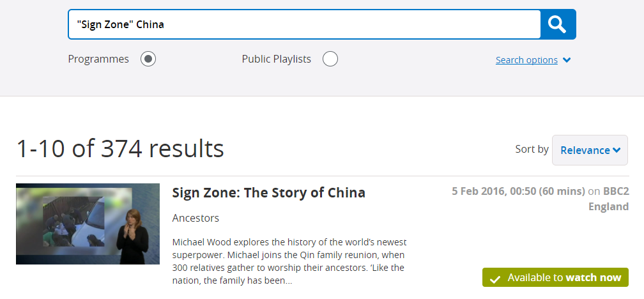
Task: Select the Programmes radio button
Action: [148, 59]
